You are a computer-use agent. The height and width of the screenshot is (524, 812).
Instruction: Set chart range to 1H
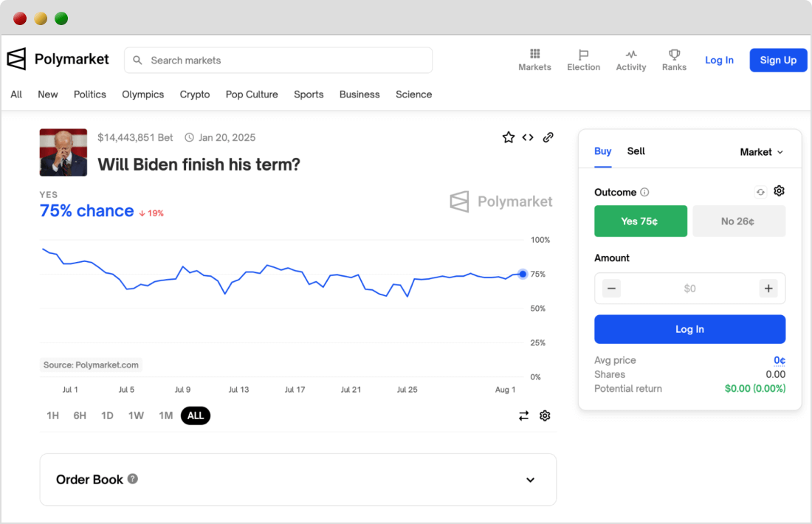(53, 416)
